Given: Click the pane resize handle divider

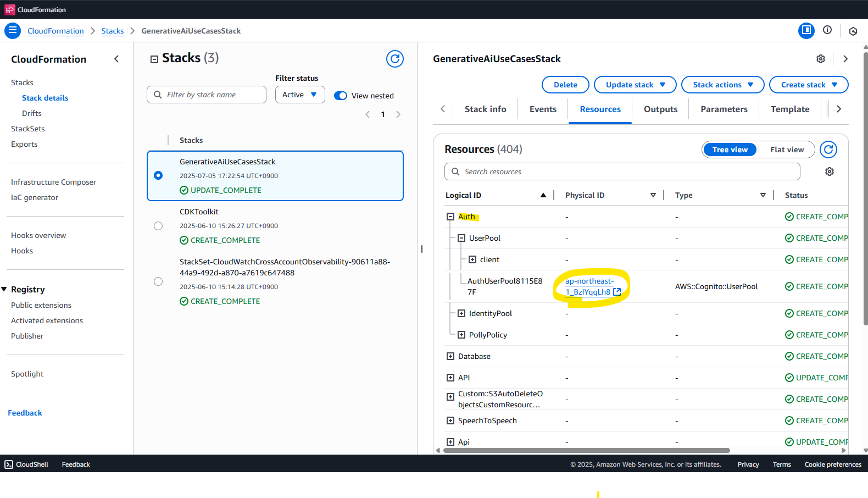Looking at the screenshot, I should (422, 249).
